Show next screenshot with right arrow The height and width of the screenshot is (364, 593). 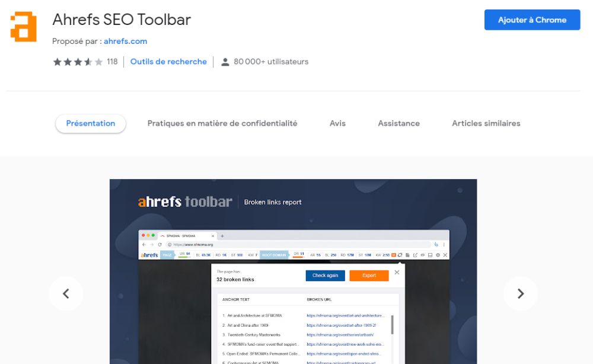(521, 293)
